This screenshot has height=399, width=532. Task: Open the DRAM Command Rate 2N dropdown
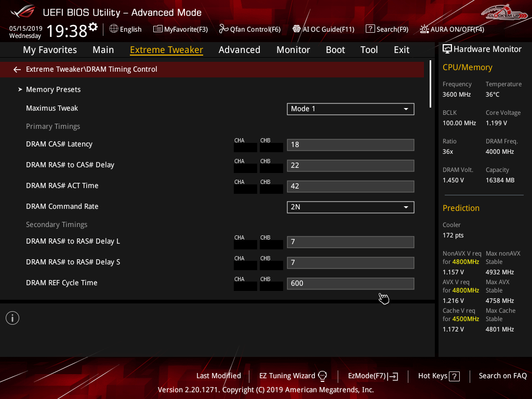[350, 207]
